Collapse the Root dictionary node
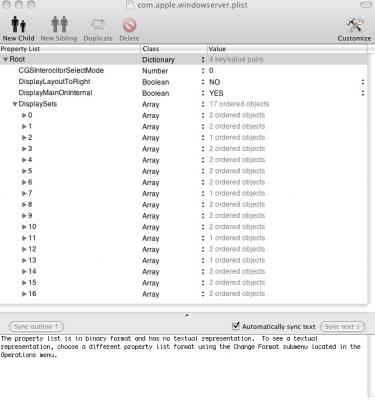The height and width of the screenshot is (400, 375). point(5,60)
